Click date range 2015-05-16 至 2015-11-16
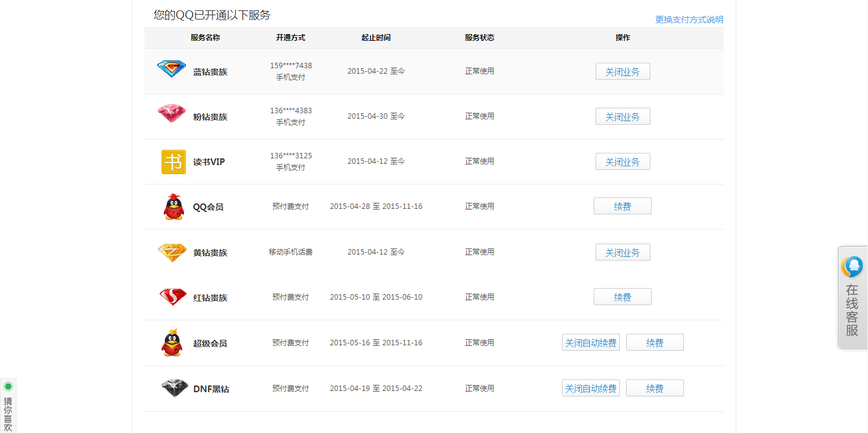The width and height of the screenshot is (868, 433). [x=376, y=343]
